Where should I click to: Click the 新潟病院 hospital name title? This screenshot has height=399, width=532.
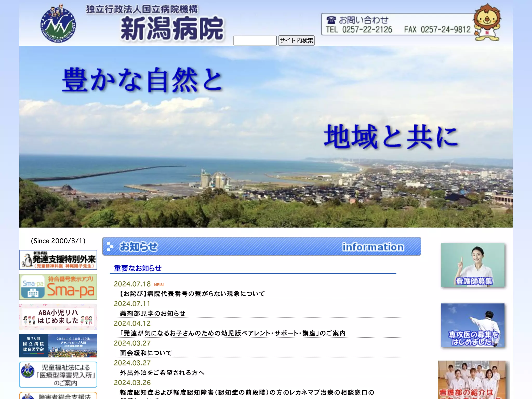click(x=172, y=29)
